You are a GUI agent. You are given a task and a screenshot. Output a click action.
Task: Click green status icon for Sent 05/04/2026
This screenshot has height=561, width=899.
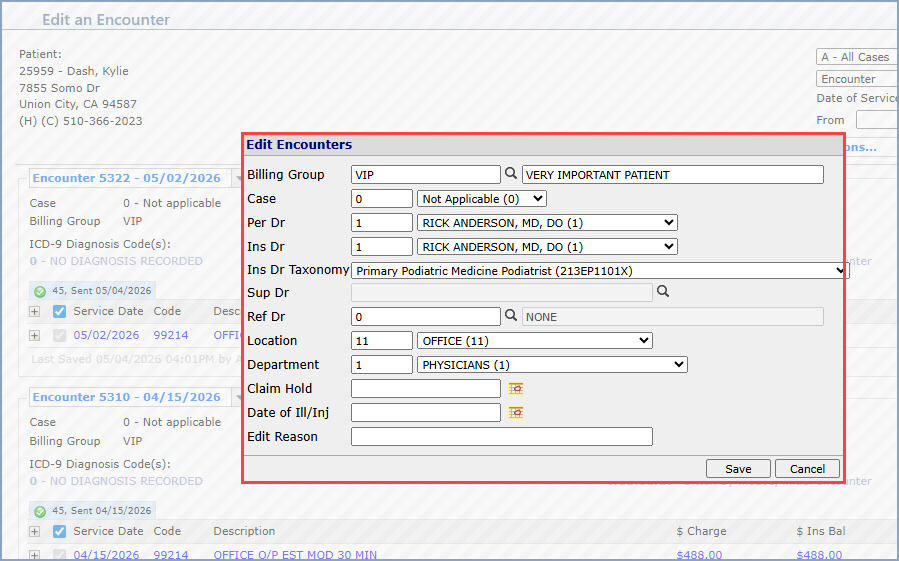point(40,291)
